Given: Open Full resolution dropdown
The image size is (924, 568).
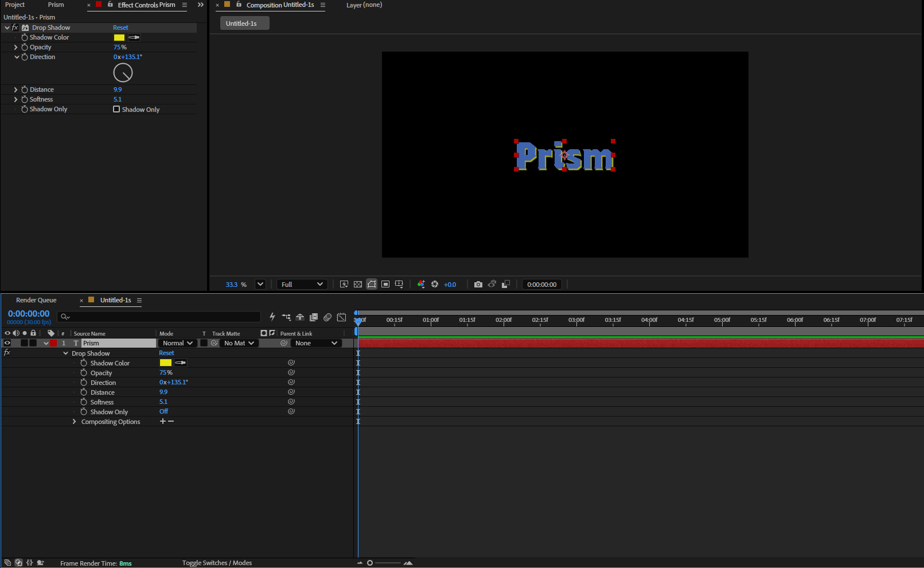Looking at the screenshot, I should (302, 284).
